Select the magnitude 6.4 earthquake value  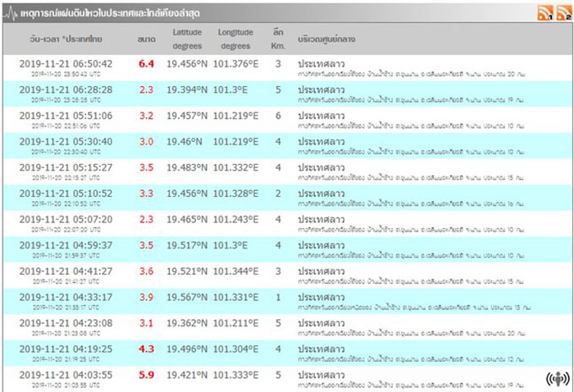tap(146, 63)
